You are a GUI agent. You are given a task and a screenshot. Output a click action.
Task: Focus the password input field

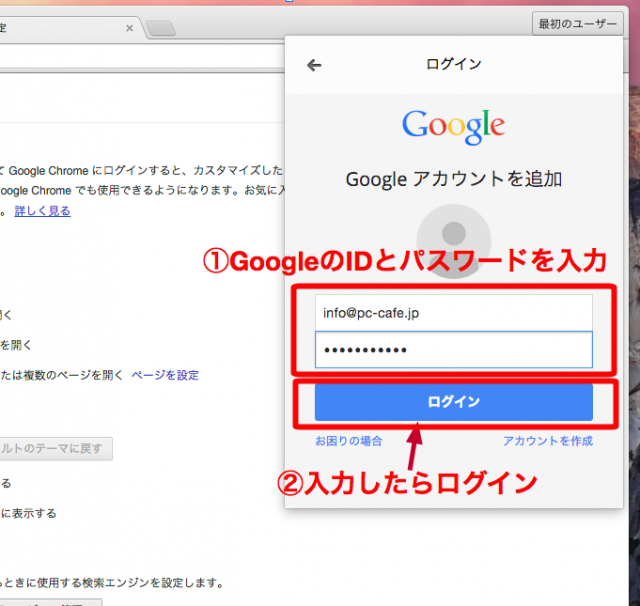[x=453, y=350]
